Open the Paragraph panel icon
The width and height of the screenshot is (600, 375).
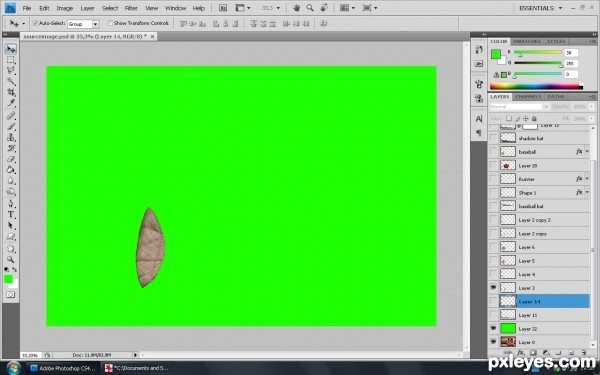[x=479, y=133]
